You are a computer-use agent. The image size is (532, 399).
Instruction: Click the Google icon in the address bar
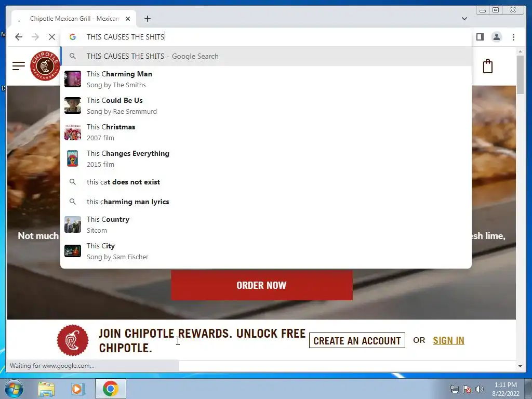[x=73, y=37]
